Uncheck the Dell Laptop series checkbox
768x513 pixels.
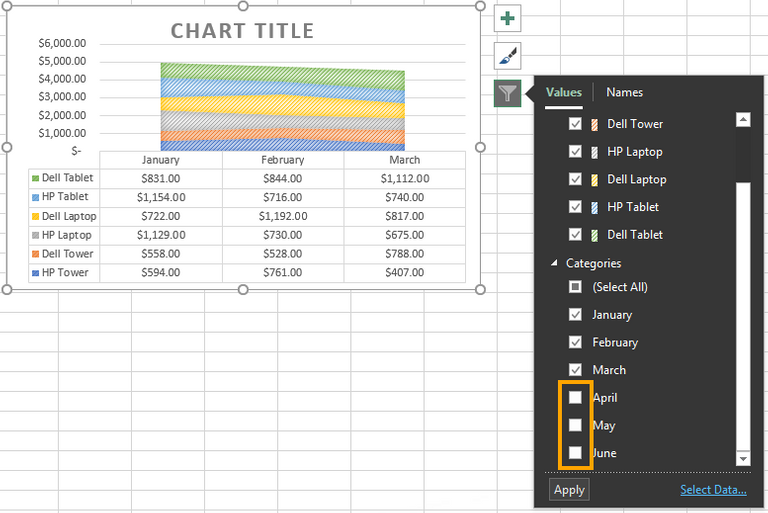(575, 179)
